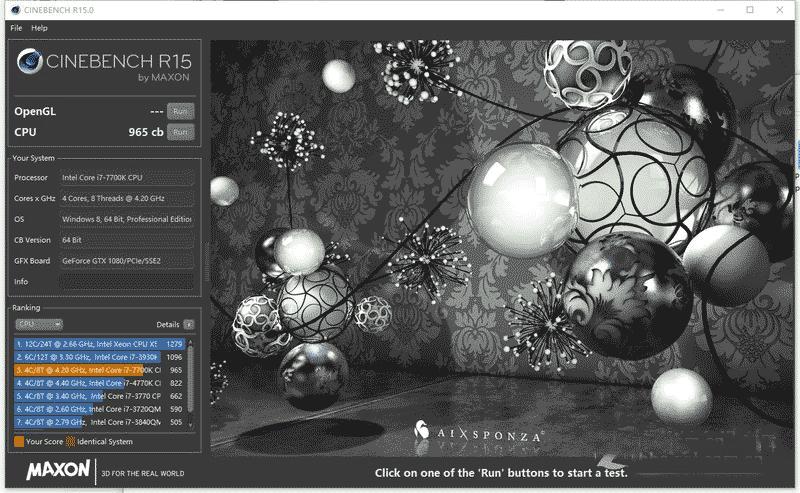This screenshot has width=800, height=493.
Task: Click the ranking list scroll up arrow
Action: (x=190, y=341)
